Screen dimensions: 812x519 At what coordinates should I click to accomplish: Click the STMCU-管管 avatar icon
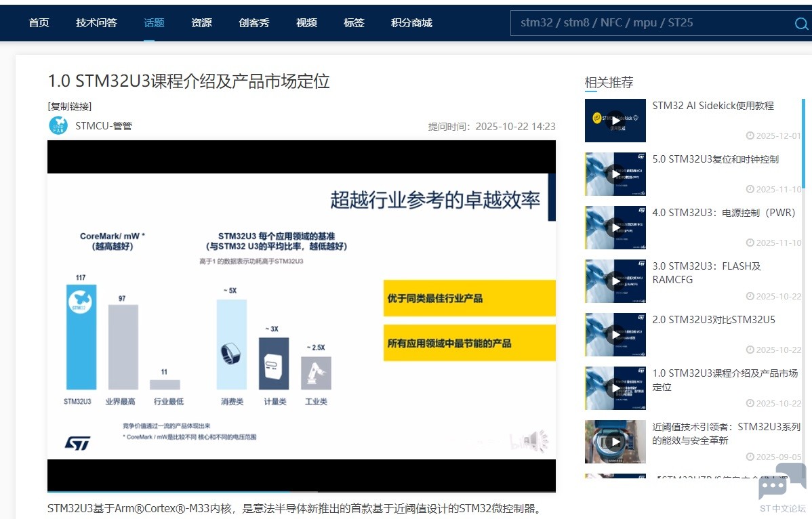[x=58, y=126]
